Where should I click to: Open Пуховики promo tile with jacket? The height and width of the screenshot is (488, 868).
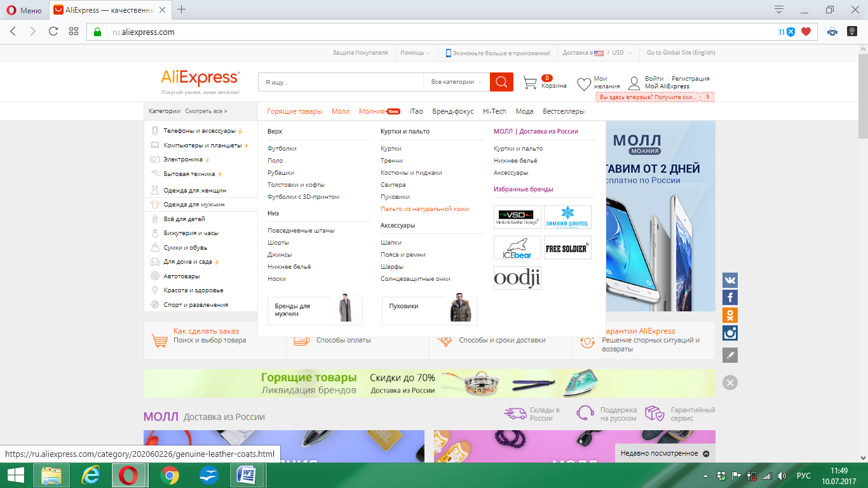(x=430, y=310)
